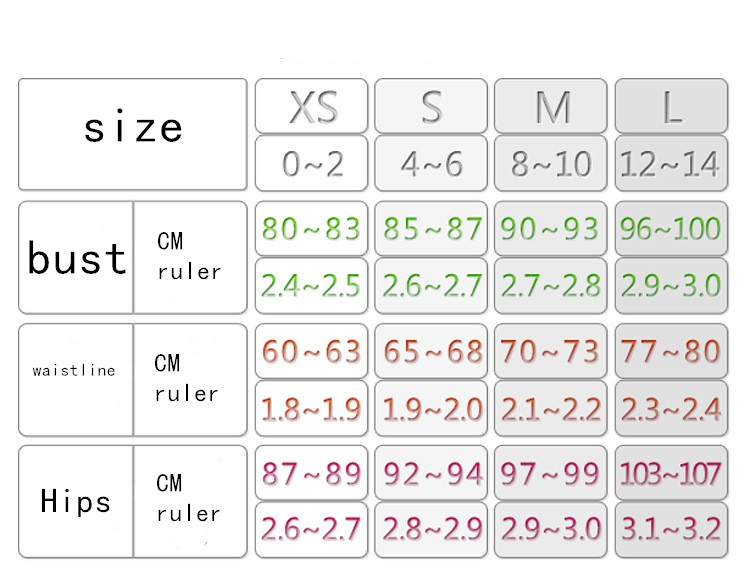Pick the L size column header
Screen dimensions: 750x588
pyautogui.click(x=671, y=106)
